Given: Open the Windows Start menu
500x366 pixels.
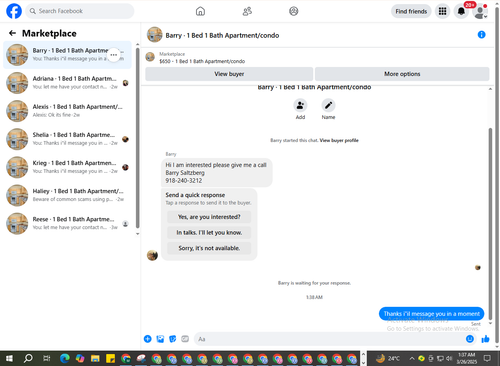Looking at the screenshot, I should pyautogui.click(x=9, y=359).
